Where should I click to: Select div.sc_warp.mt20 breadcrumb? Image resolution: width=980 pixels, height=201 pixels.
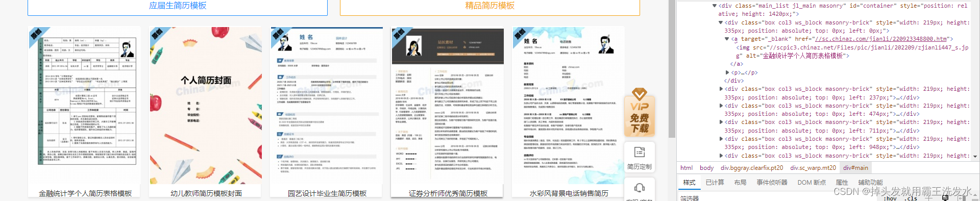(x=813, y=168)
